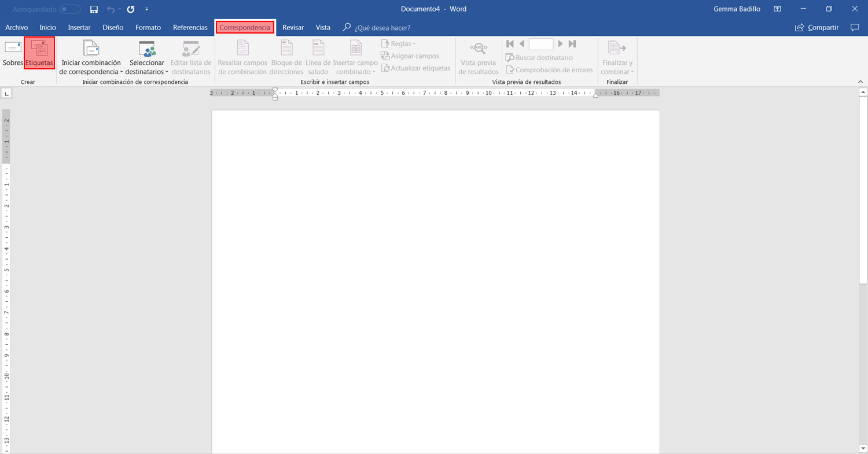Switch to the Revisar tab
The image size is (868, 454).
(293, 27)
